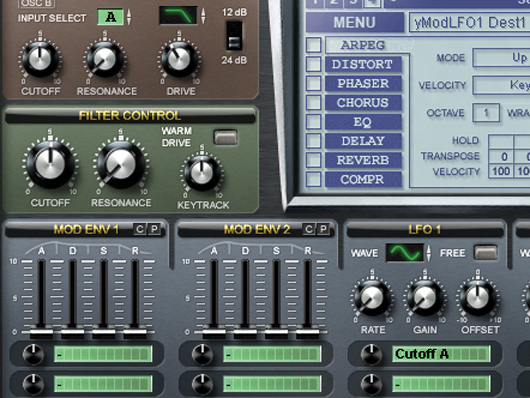
Task: Click the LFO 1 sine wave display
Action: click(x=405, y=253)
